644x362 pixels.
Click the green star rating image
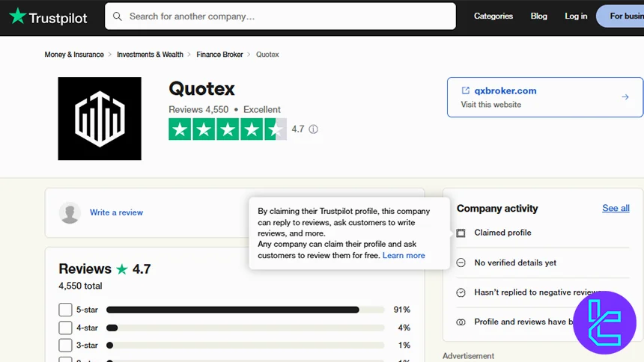click(228, 129)
